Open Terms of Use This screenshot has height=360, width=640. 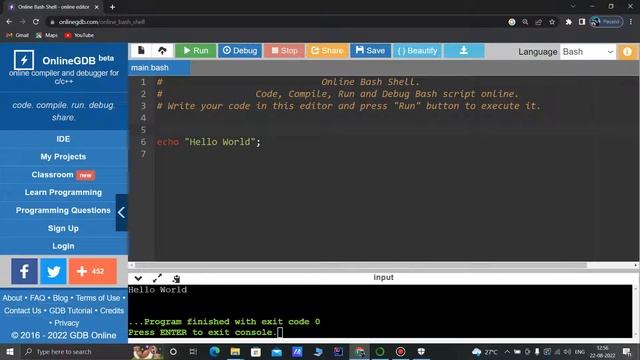(x=98, y=298)
